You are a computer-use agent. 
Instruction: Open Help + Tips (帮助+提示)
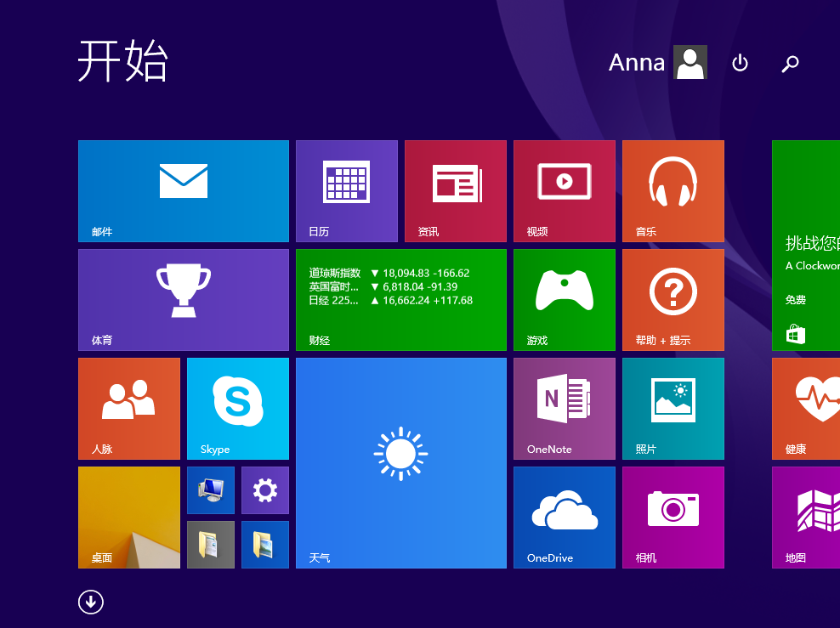[x=672, y=299]
